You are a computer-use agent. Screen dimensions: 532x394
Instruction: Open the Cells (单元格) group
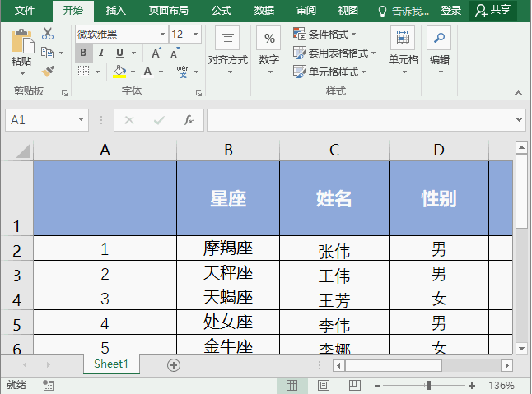point(403,51)
